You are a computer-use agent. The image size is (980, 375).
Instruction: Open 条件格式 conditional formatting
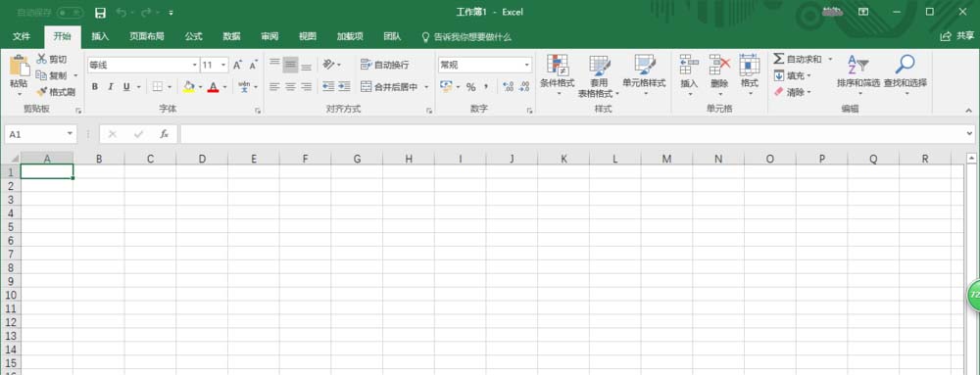click(557, 75)
